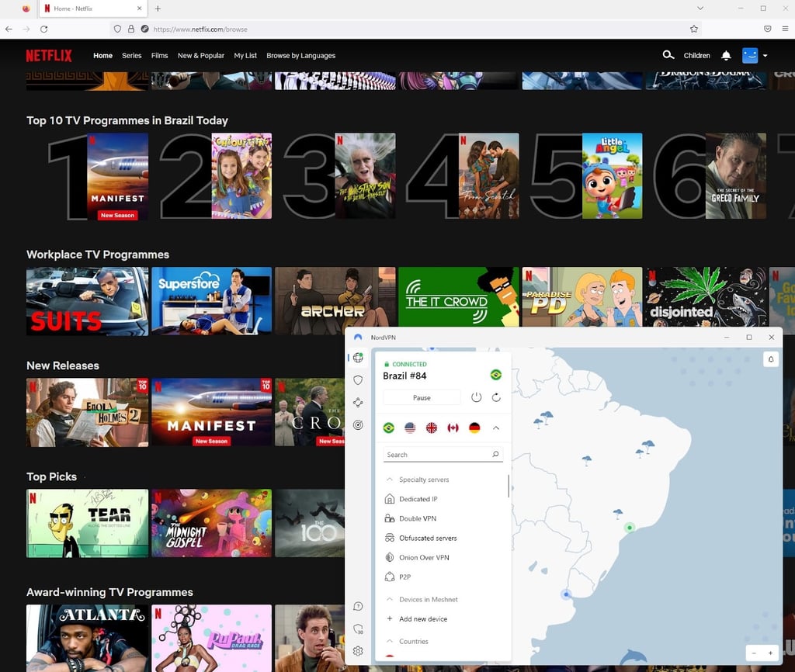Select Onion Over VPN option
Screen dimensions: 795x672
tap(417, 557)
